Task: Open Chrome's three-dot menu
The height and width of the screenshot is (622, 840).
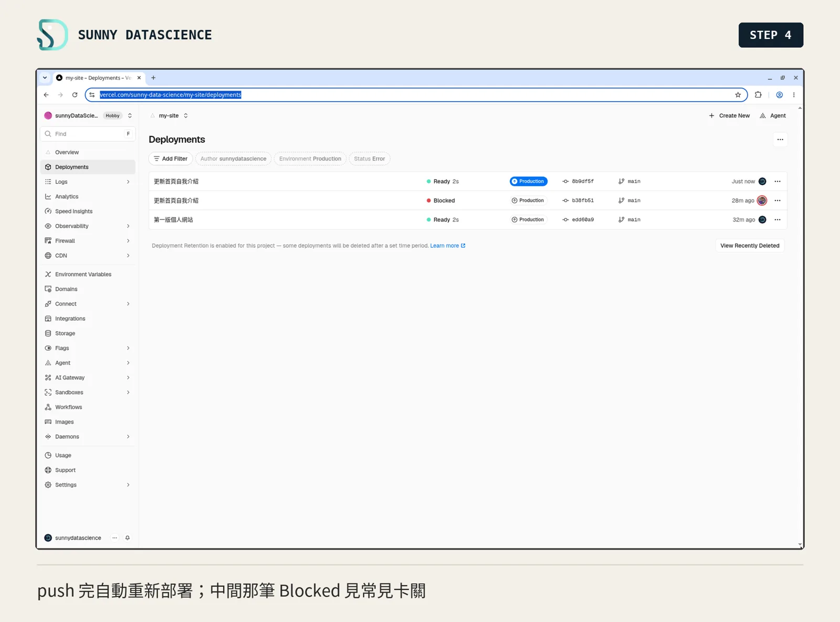Action: (x=794, y=95)
